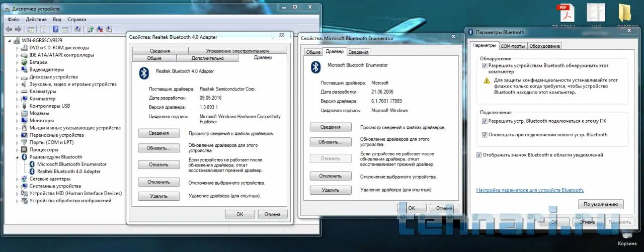Screen dimensions: 644x252
Task: Open the Действие menu
Action: pos(36,19)
